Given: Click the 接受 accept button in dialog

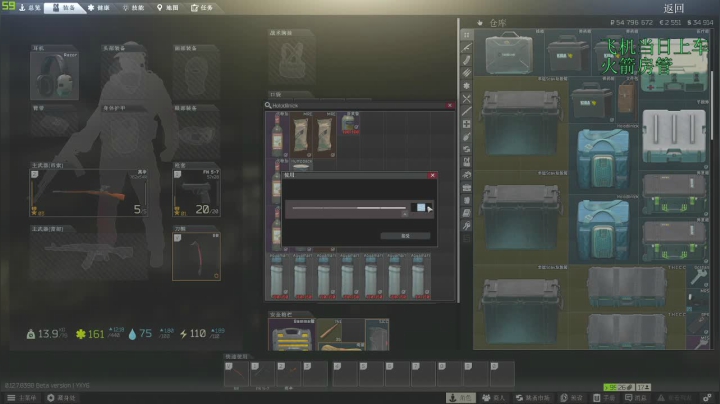Looking at the screenshot, I should 405,236.
